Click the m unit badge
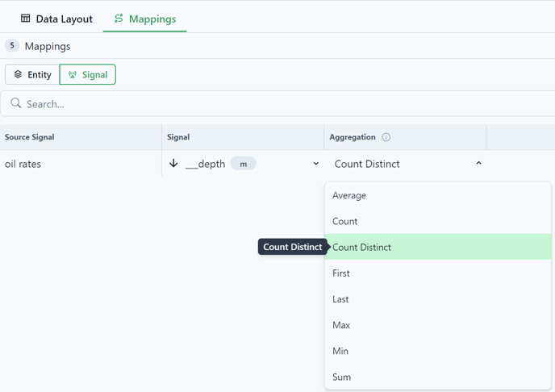 click(243, 164)
